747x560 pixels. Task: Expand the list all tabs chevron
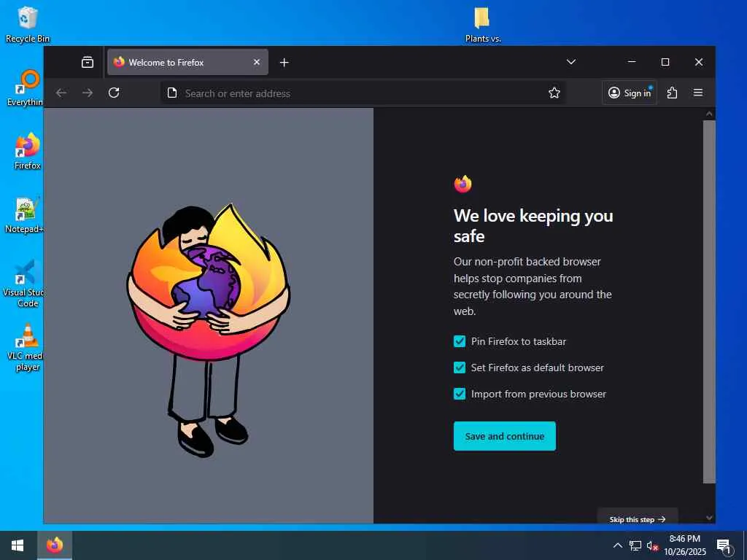tap(570, 62)
